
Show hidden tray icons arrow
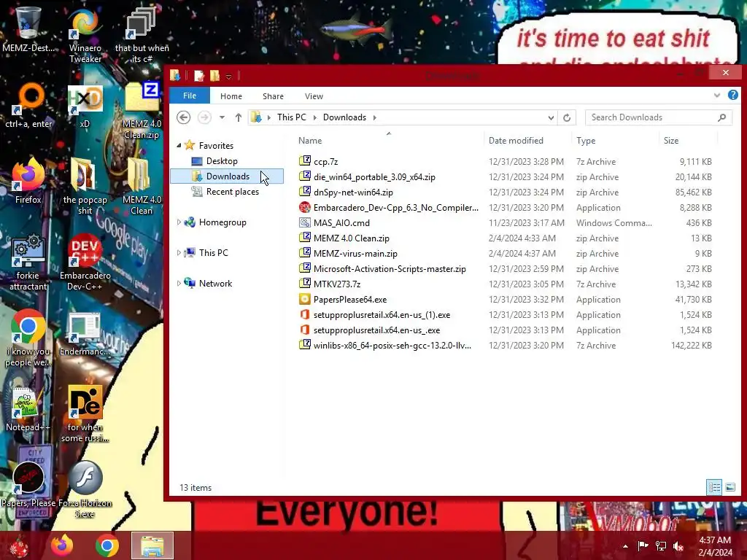(625, 546)
